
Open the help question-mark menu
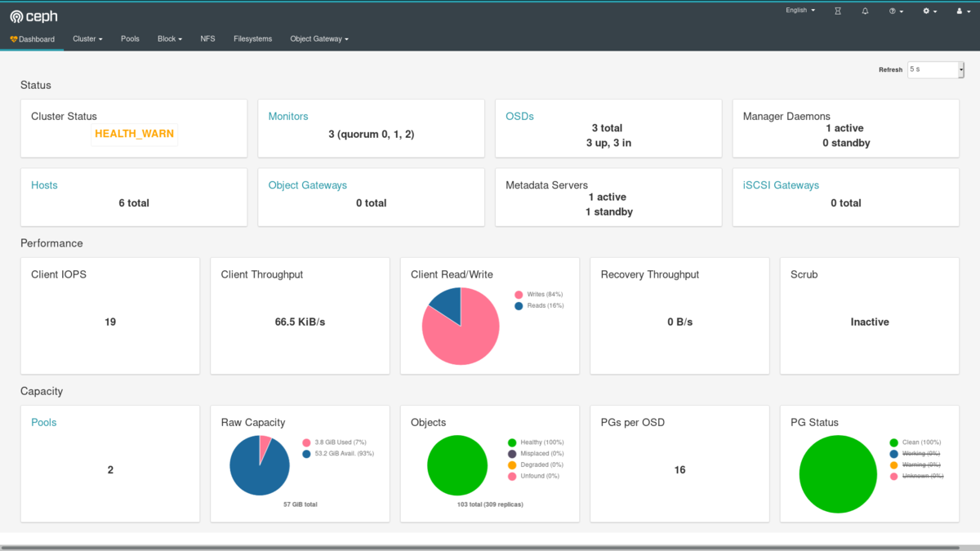896,11
